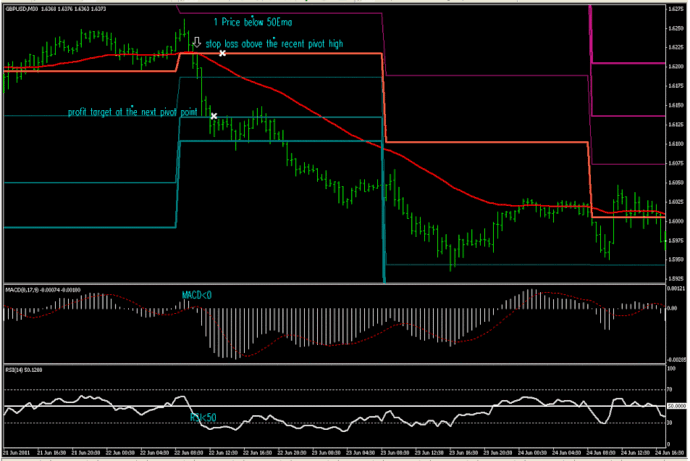Select the white X stop loss marker
This screenshot has width=690, height=461.
[x=222, y=53]
